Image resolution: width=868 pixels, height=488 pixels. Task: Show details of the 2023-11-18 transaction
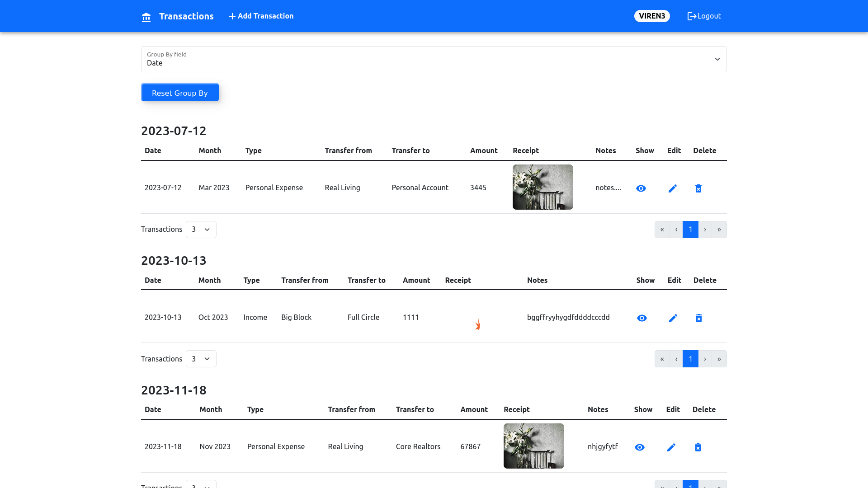(x=639, y=447)
